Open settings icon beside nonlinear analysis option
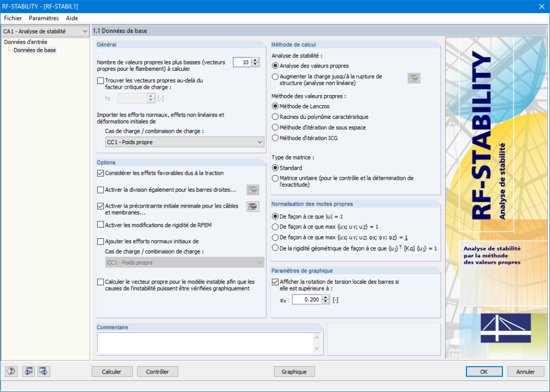The height and width of the screenshot is (392, 550). tap(414, 78)
